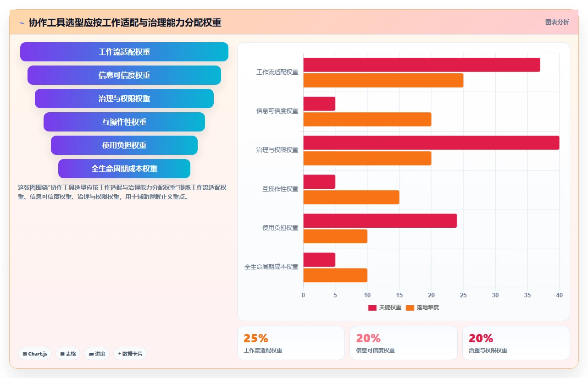Image resolution: width=588 pixels, height=378 pixels.
Task: Click the 信息可信度权重 y-axis label
Action: pos(277,111)
